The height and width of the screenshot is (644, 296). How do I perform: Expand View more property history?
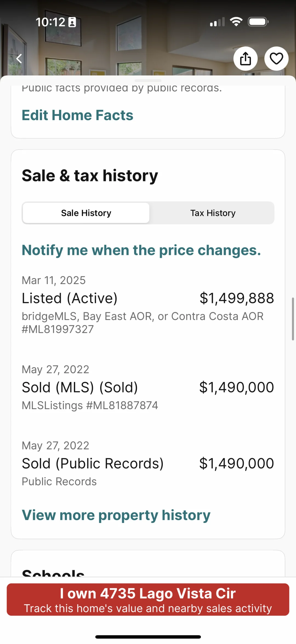pos(116,515)
